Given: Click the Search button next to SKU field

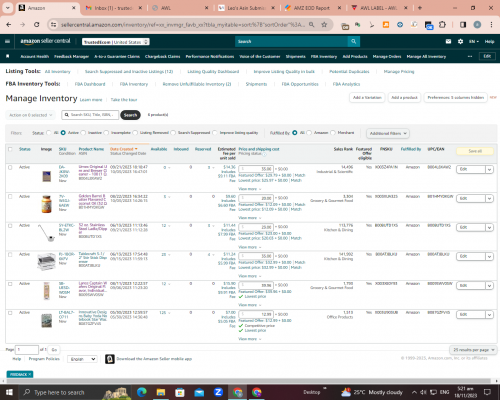Looking at the screenshot, I should [x=130, y=115].
